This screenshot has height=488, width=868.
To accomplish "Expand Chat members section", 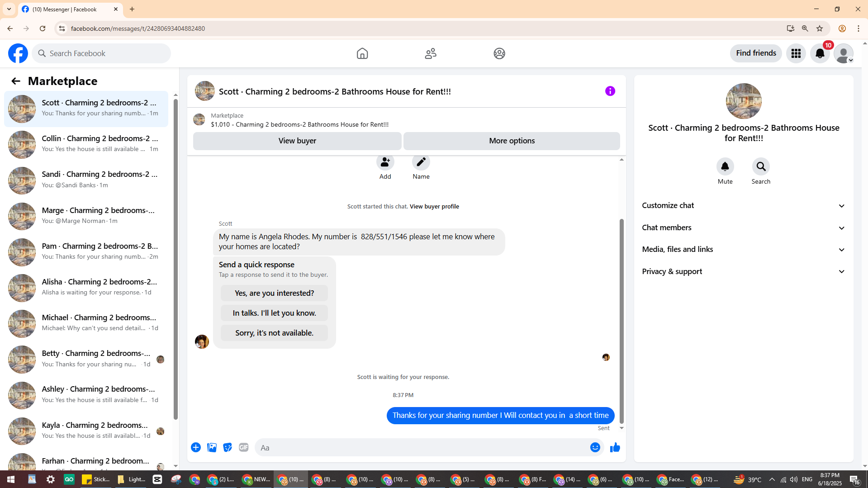I will point(744,228).
